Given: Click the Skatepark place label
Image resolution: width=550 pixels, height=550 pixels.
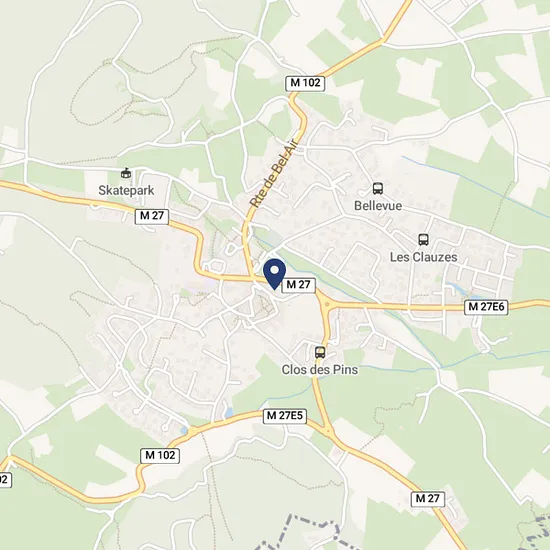Looking at the screenshot, I should [x=126, y=190].
